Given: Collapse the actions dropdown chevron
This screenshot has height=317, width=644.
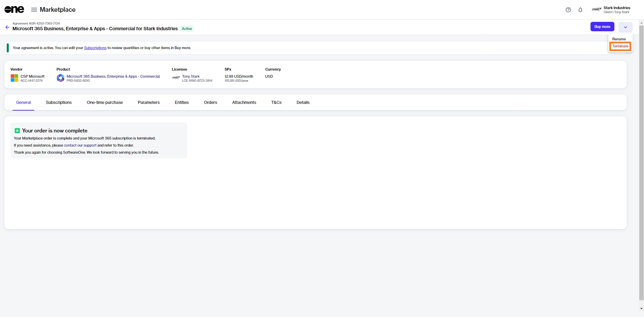Looking at the screenshot, I should 625,27.
